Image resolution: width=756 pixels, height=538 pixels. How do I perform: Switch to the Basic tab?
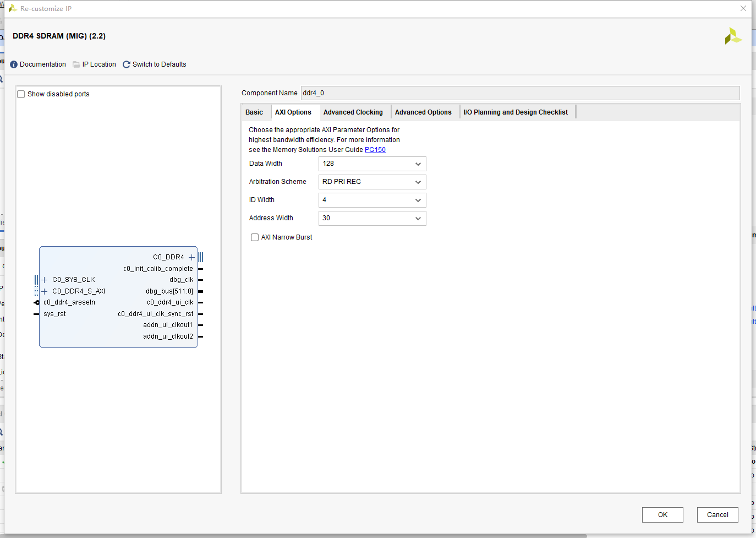pyautogui.click(x=254, y=112)
